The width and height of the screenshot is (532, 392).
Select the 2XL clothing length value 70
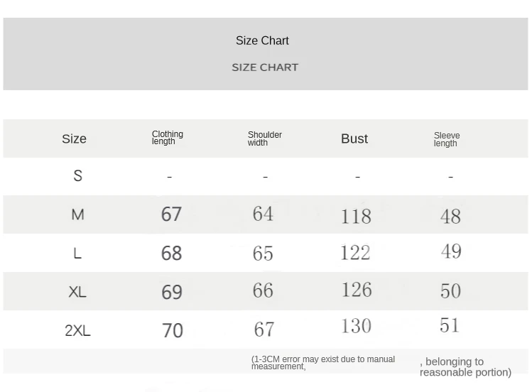(x=173, y=331)
